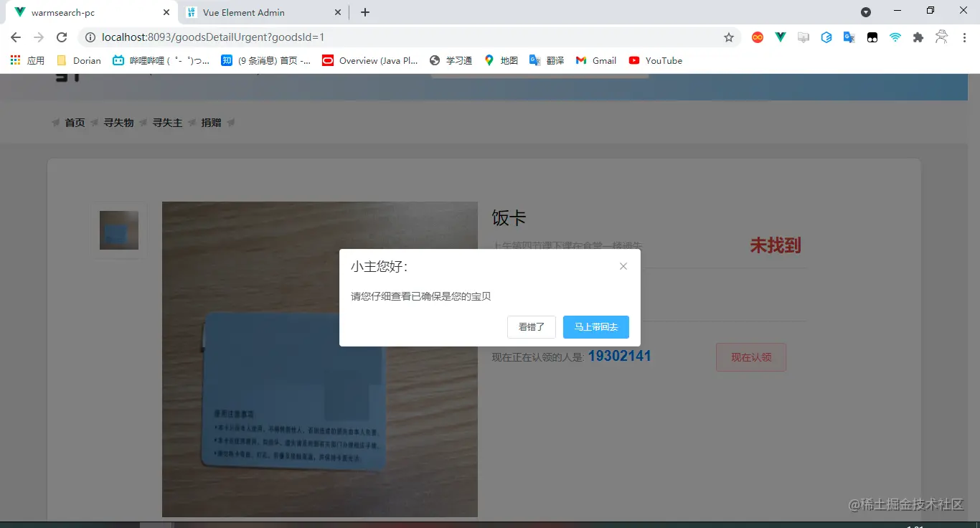Open the 捐赠 nav item
The width and height of the screenshot is (980, 528).
(x=211, y=123)
